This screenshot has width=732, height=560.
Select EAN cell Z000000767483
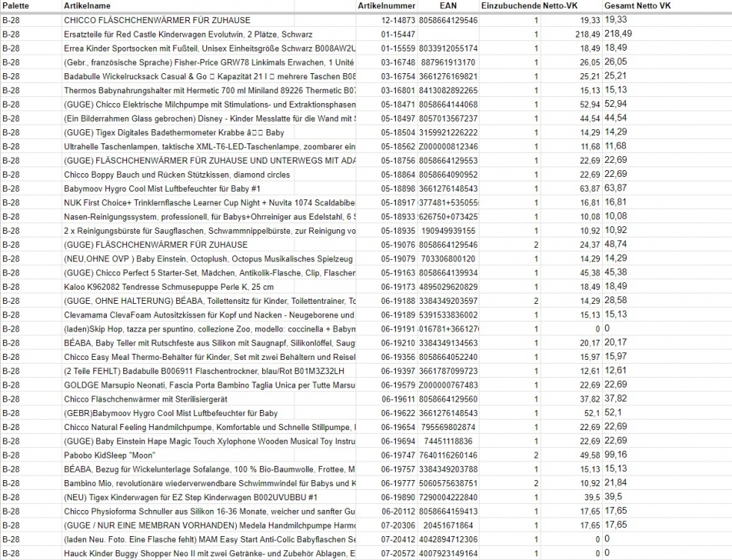tap(448, 385)
